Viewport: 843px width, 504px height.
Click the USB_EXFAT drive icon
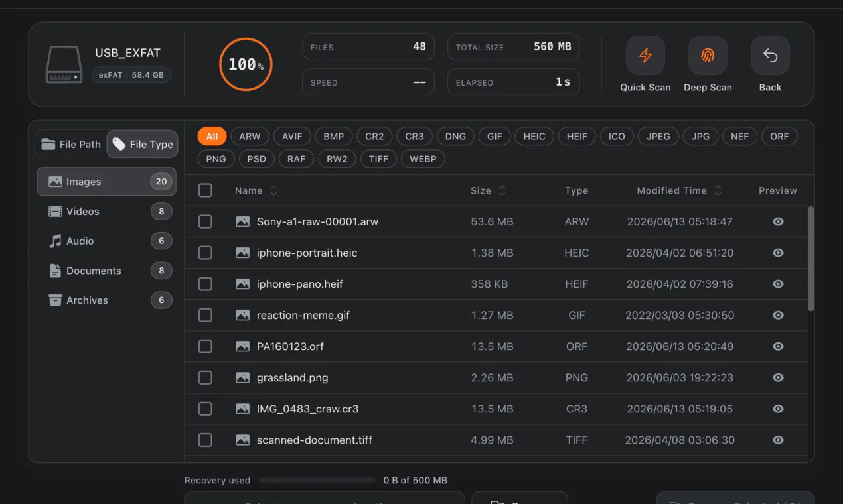(x=64, y=64)
